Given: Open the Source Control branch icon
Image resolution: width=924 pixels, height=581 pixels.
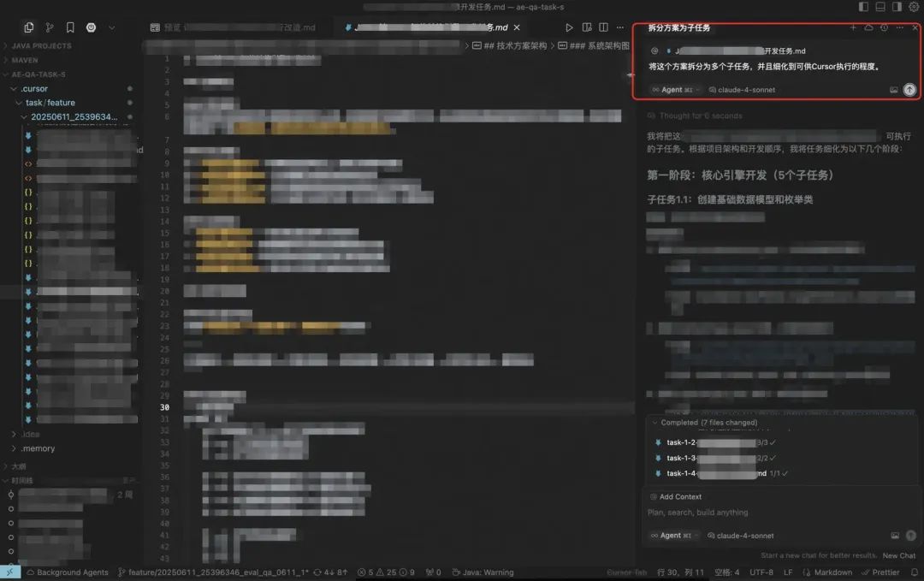Looking at the screenshot, I should tap(50, 27).
